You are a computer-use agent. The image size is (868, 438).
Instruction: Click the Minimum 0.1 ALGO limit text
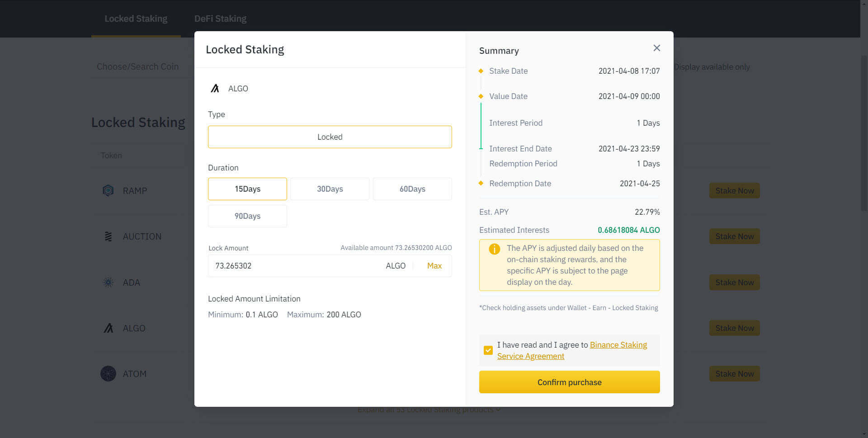pyautogui.click(x=243, y=315)
